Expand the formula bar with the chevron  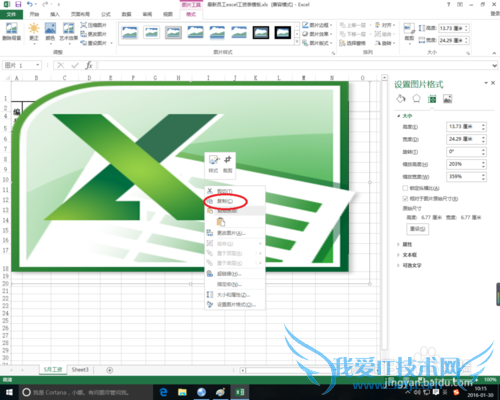tap(494, 65)
